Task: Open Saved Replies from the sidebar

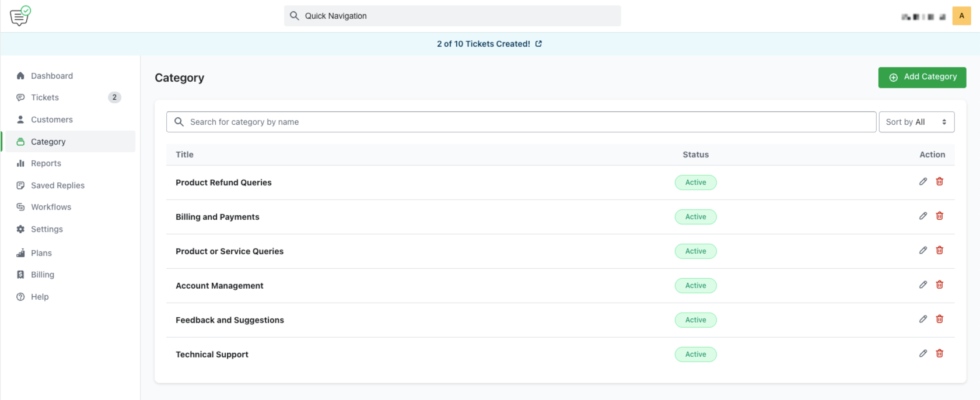Action: [58, 185]
